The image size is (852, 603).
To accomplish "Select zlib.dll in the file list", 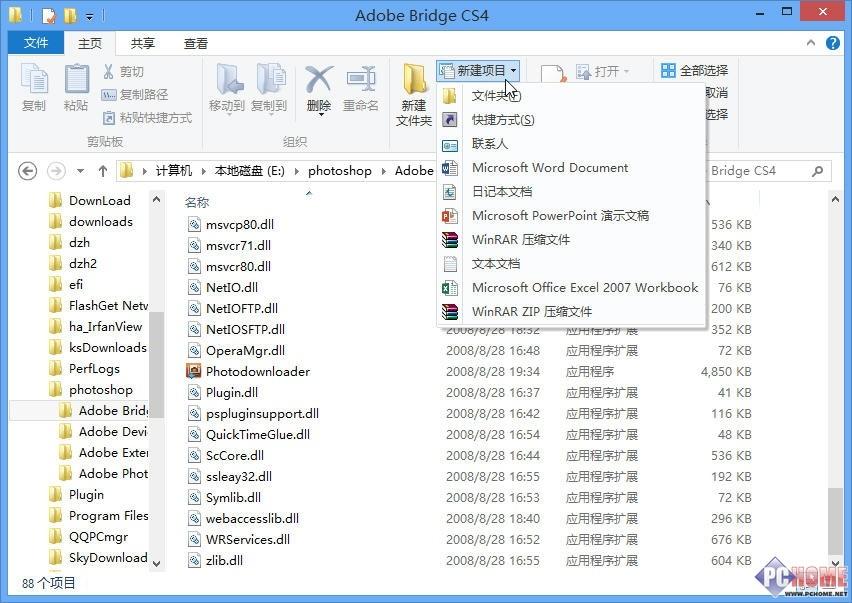I will [215, 561].
